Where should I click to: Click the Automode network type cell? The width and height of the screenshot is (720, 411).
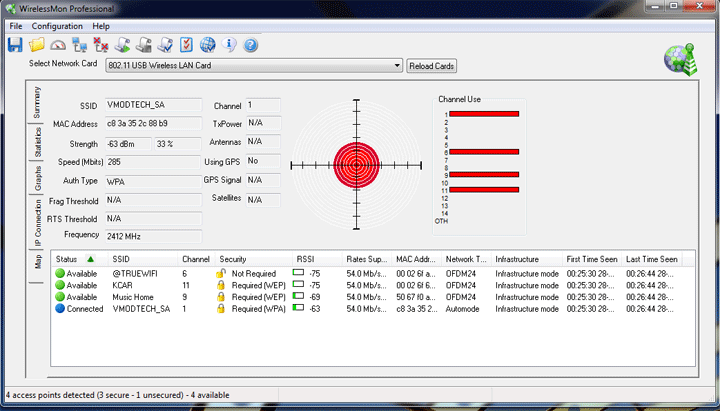click(x=462, y=309)
